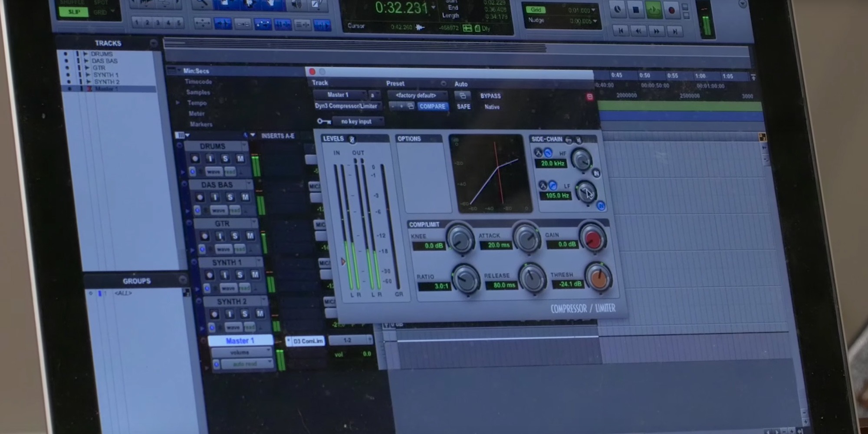The height and width of the screenshot is (434, 868).
Task: Select LF high-pass filter type icon
Action: click(553, 185)
